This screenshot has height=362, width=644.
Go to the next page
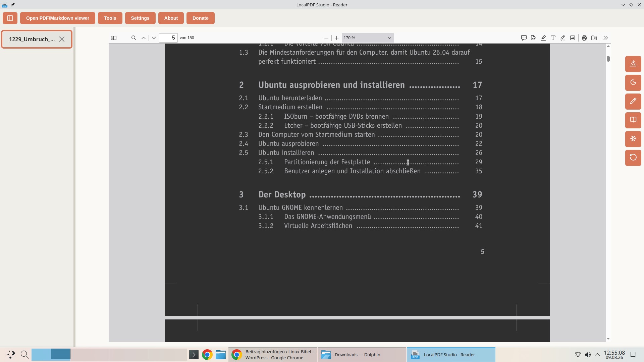[x=154, y=38]
